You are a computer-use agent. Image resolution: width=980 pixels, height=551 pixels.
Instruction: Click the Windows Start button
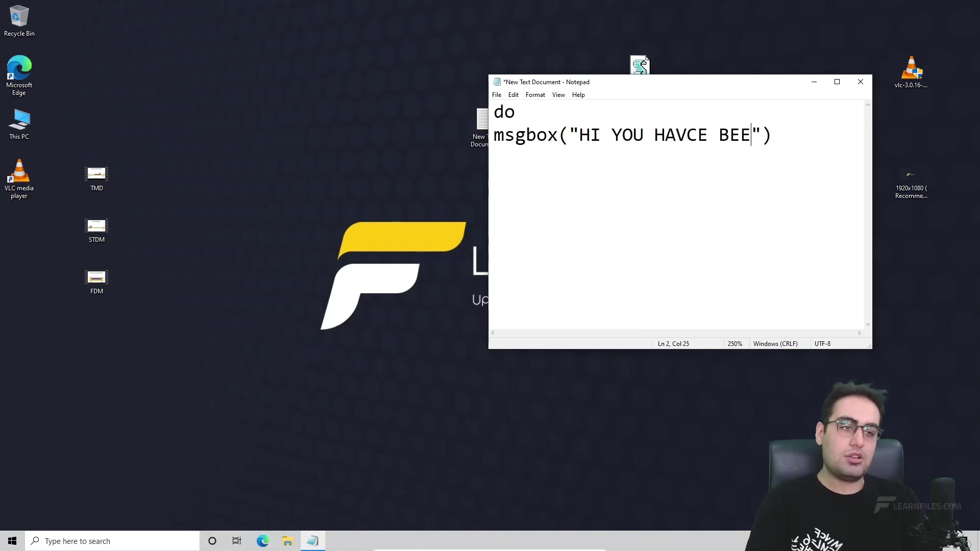coord(12,541)
